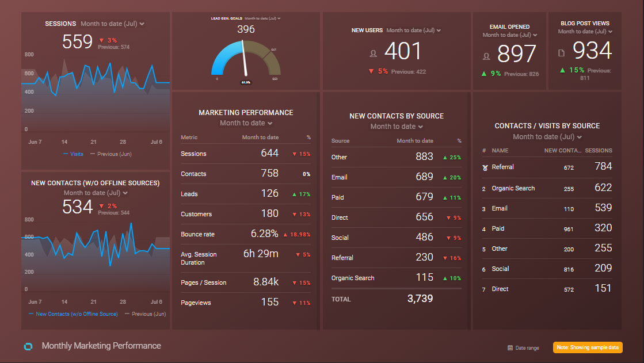Open New Contacts by Source date dropdown
Screen dimensions: 644x363
[397, 127]
